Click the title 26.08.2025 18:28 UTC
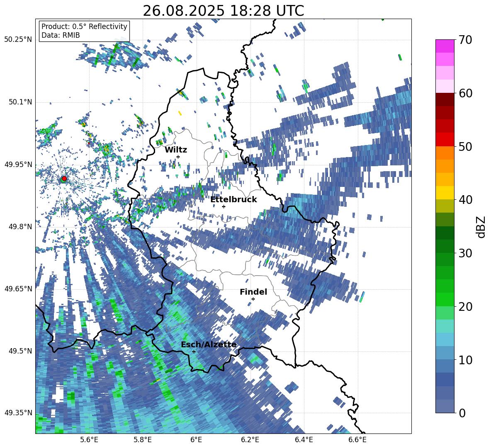This screenshot has width=491, height=448. (223, 11)
